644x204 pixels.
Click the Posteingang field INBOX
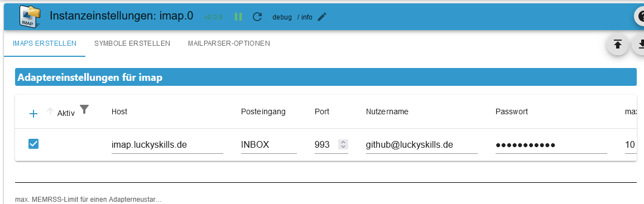coord(268,144)
